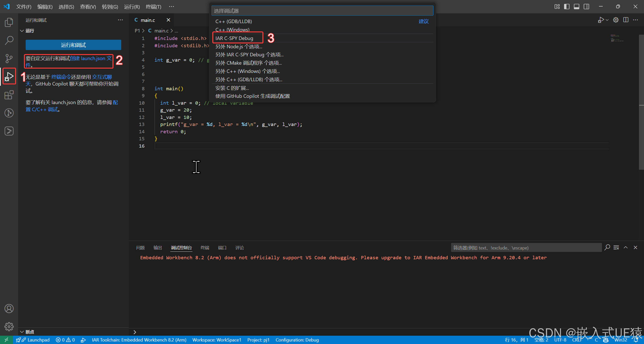The image size is (644, 344).
Task: Open run/debug dropdown arrow in editor title
Action: pos(607,20)
